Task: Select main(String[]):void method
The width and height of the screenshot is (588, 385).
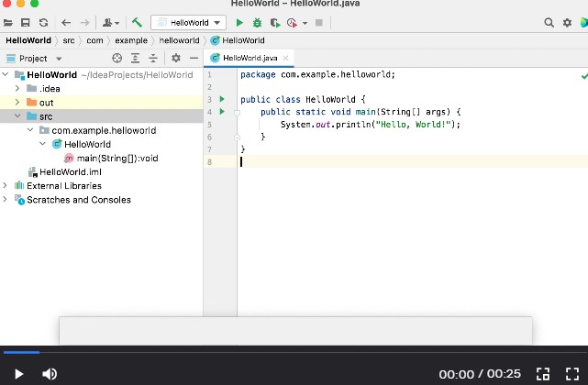Action: click(111, 159)
